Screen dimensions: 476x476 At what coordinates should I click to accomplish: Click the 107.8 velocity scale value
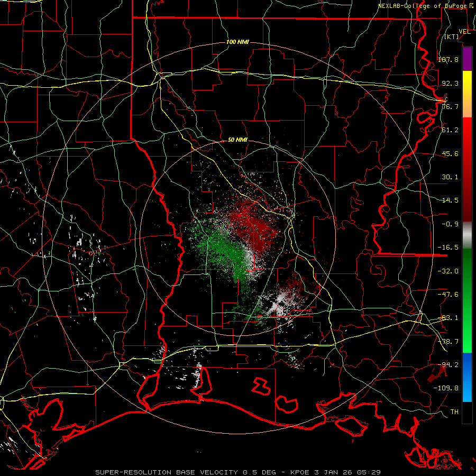click(448, 59)
